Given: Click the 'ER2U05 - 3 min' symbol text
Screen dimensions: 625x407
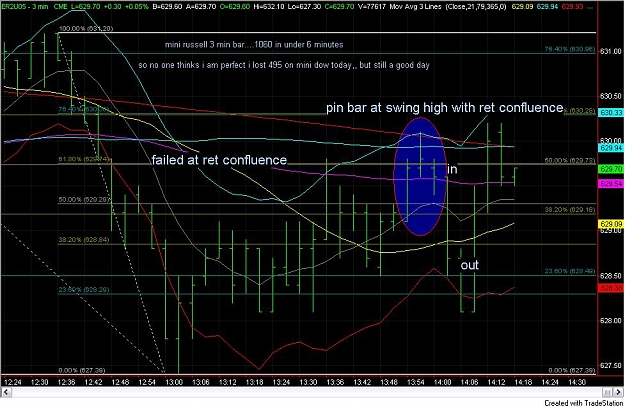Looking at the screenshot, I should [x=25, y=6].
